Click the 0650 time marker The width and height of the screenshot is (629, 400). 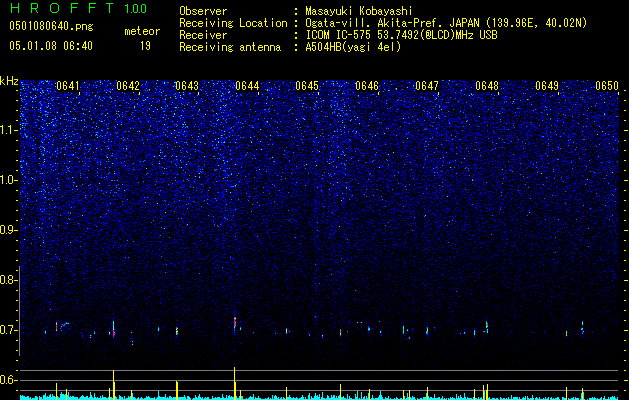click(607, 86)
